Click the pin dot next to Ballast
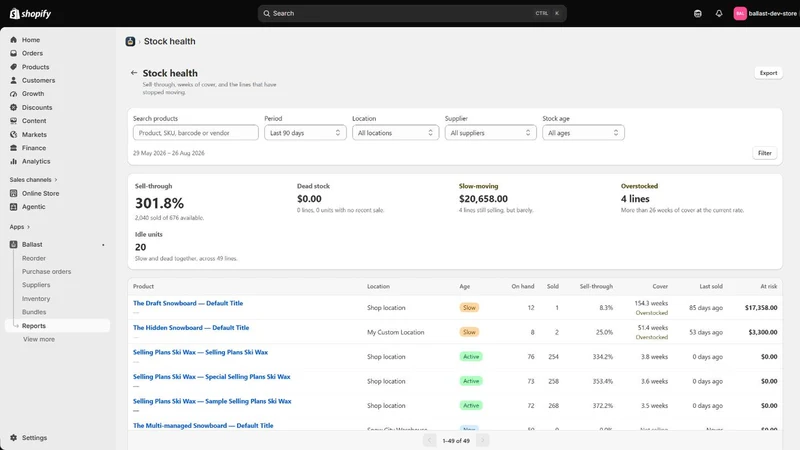 point(103,245)
